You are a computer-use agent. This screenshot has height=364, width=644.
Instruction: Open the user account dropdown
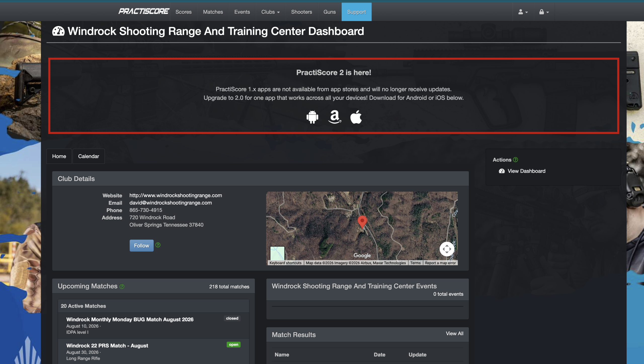[x=523, y=12]
